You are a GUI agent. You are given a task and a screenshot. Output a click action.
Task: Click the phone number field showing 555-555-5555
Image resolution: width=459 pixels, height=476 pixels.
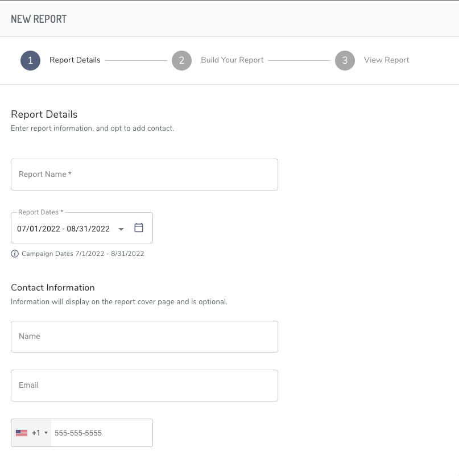(101, 433)
